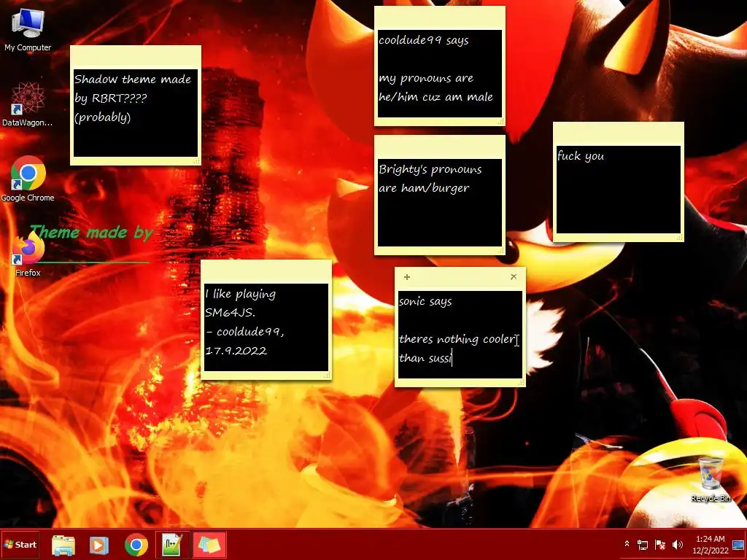Click 'he/him cuz am male' text
Screen dimensions: 747x560
click(436, 97)
